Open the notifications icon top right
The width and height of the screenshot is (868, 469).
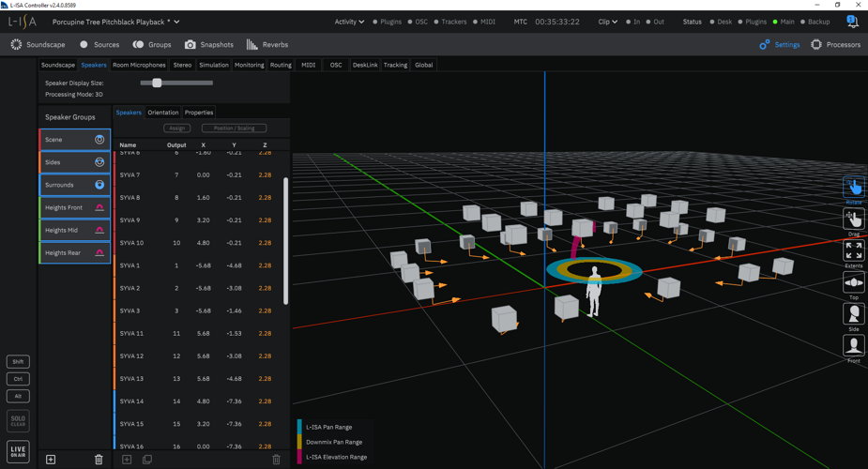click(x=852, y=22)
